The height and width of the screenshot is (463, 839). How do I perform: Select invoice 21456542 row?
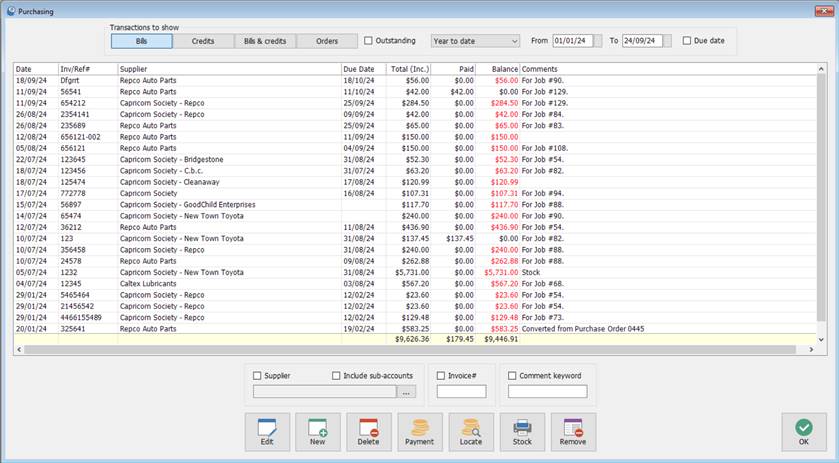coord(416,306)
